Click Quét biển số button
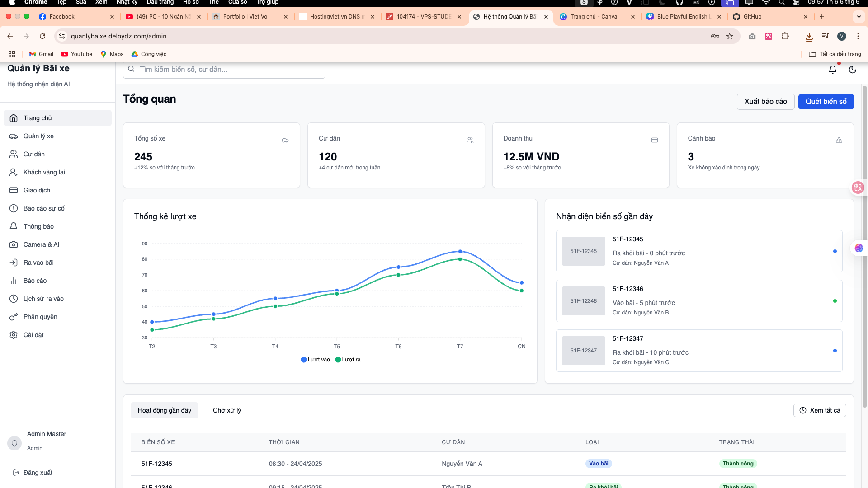Viewport: 868px width, 488px height. click(x=826, y=102)
